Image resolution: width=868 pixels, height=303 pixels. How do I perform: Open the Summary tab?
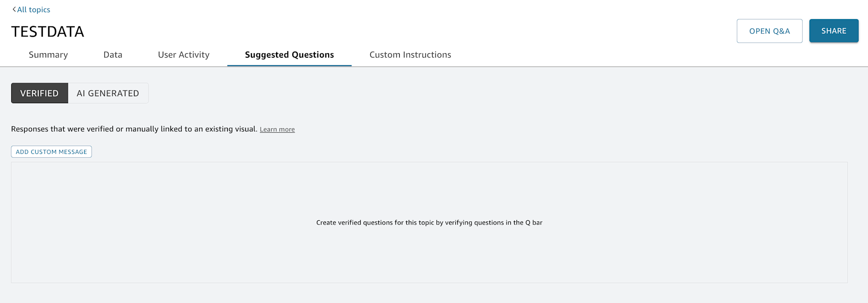[48, 55]
